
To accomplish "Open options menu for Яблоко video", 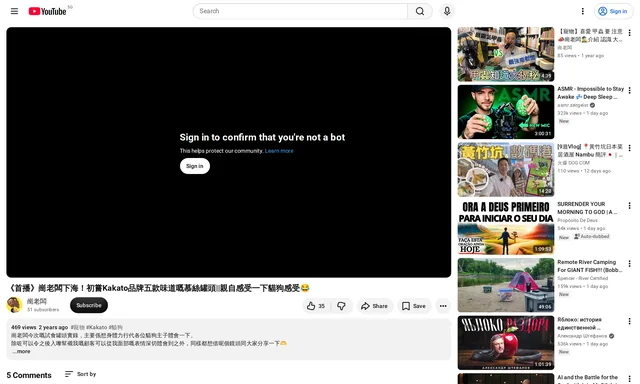I will click(629, 321).
